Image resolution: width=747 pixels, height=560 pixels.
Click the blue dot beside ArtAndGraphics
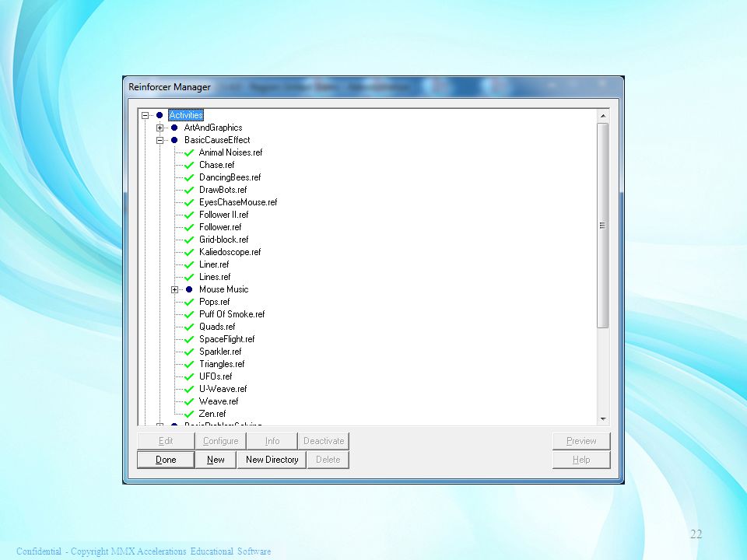coord(174,128)
